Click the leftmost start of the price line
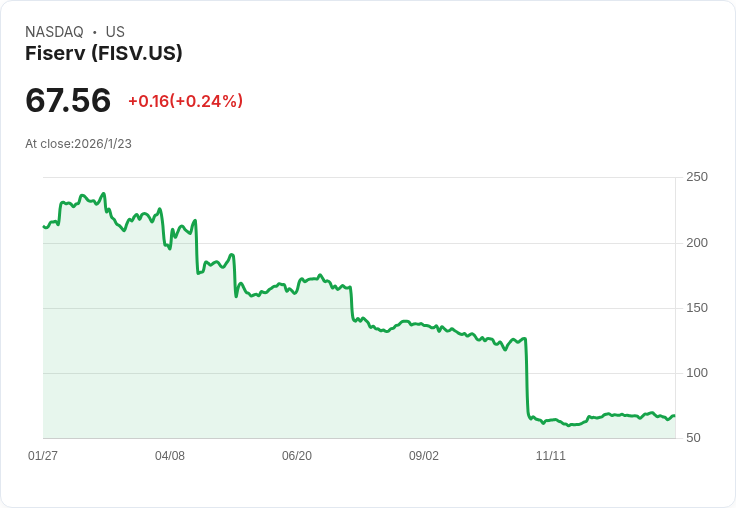 44,227
